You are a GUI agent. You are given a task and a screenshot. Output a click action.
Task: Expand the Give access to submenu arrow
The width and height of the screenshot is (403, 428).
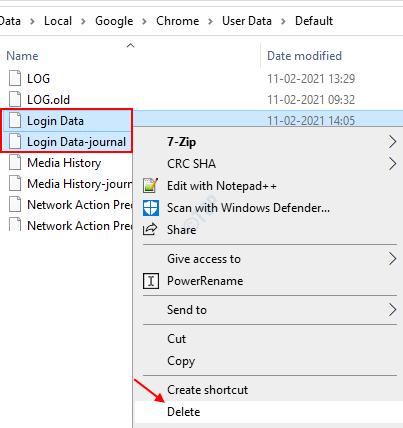[392, 259]
